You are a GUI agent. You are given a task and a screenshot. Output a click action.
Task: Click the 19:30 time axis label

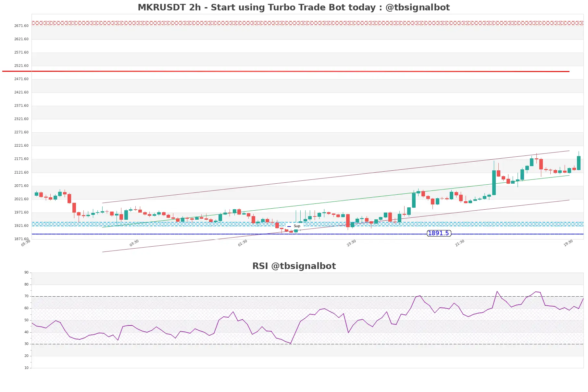point(568,243)
